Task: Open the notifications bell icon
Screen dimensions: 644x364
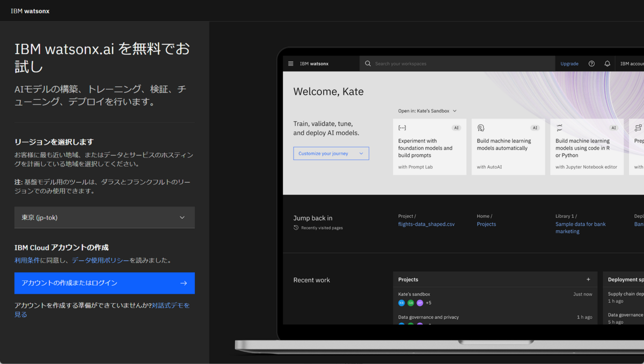Action: coord(608,63)
